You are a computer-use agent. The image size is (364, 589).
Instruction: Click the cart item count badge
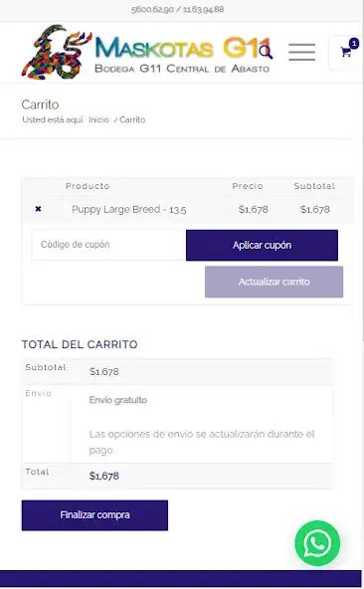point(353,43)
